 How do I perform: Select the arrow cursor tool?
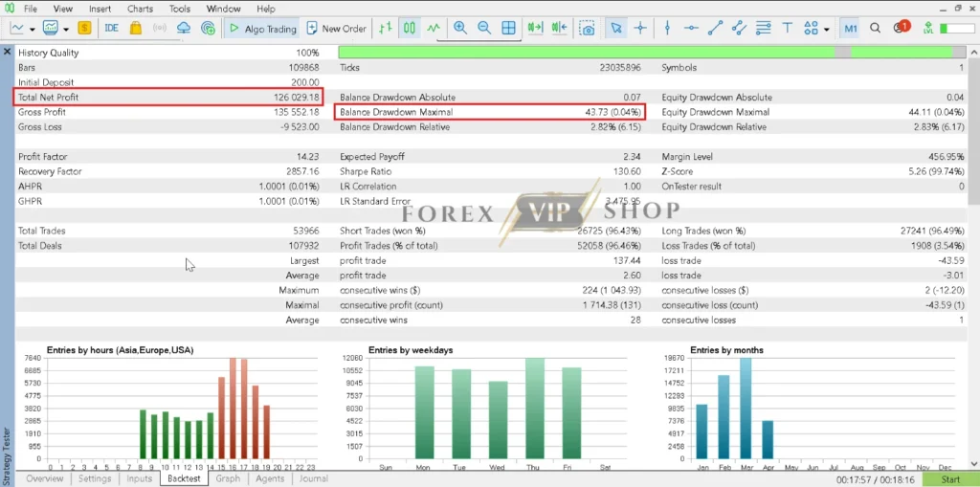tap(616, 28)
